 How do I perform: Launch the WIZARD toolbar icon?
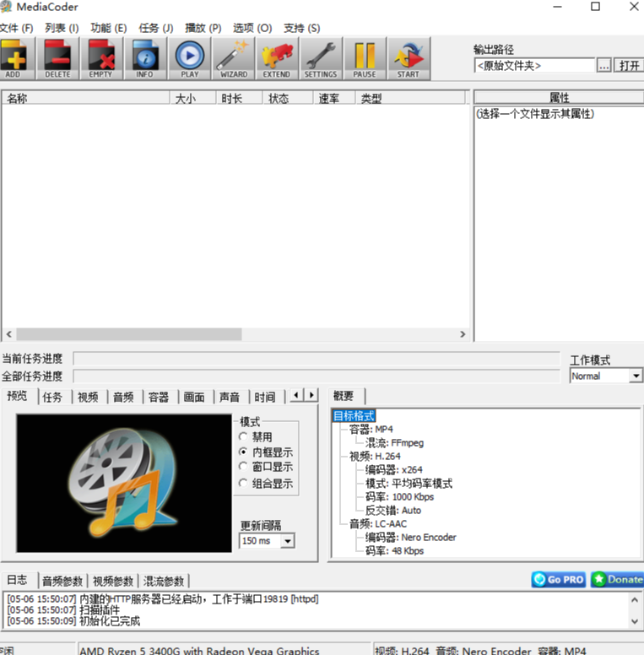(x=234, y=58)
